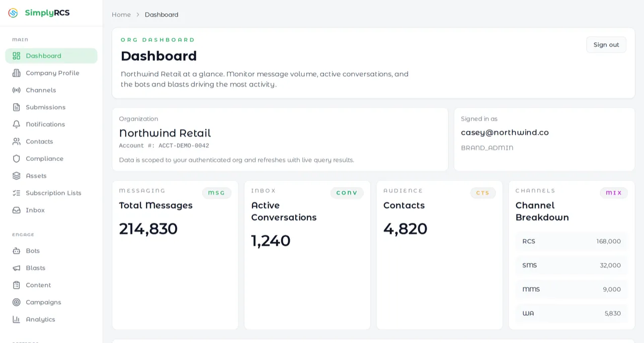Viewport: 644px width, 343px height.
Task: Click the Subscription Lists checklist icon
Action: click(17, 193)
